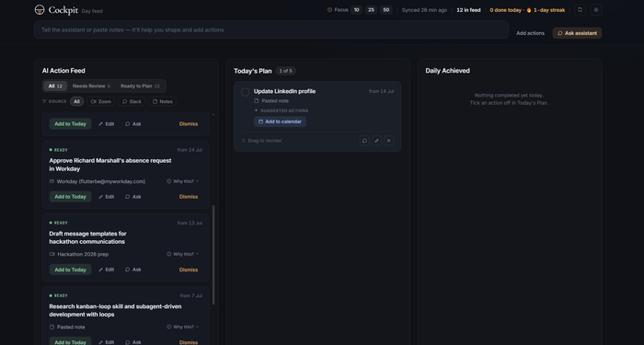Start a 10 minute focus session

tap(357, 10)
